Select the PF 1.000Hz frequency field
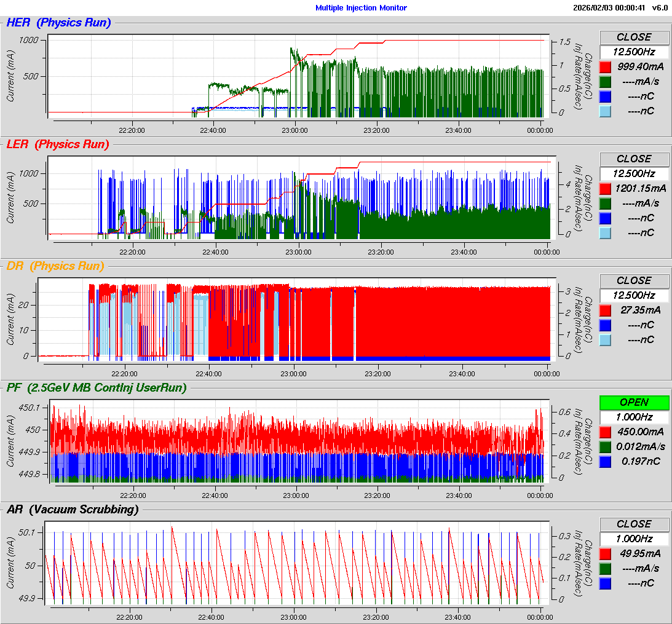Image resolution: width=672 pixels, height=624 pixels. 634,417
